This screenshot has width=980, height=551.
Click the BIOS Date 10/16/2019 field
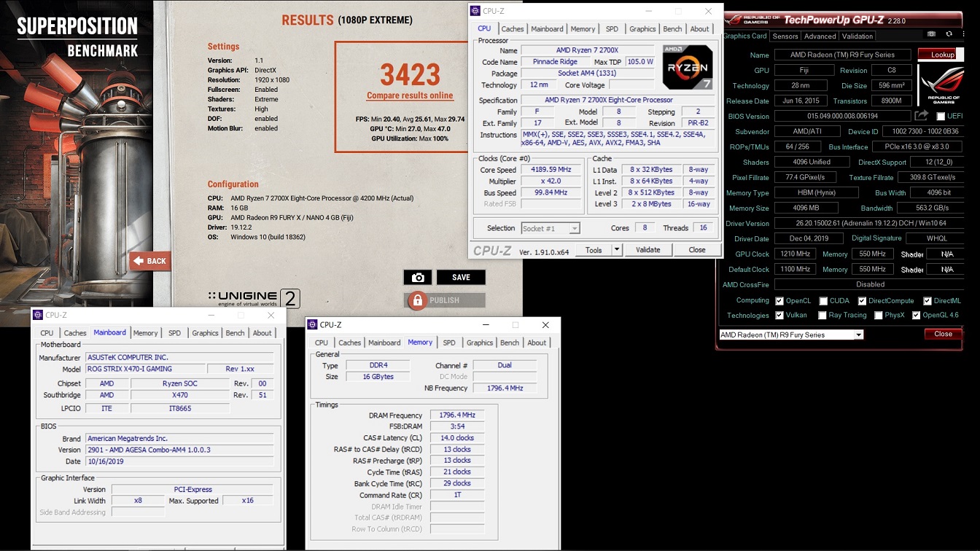click(180, 461)
